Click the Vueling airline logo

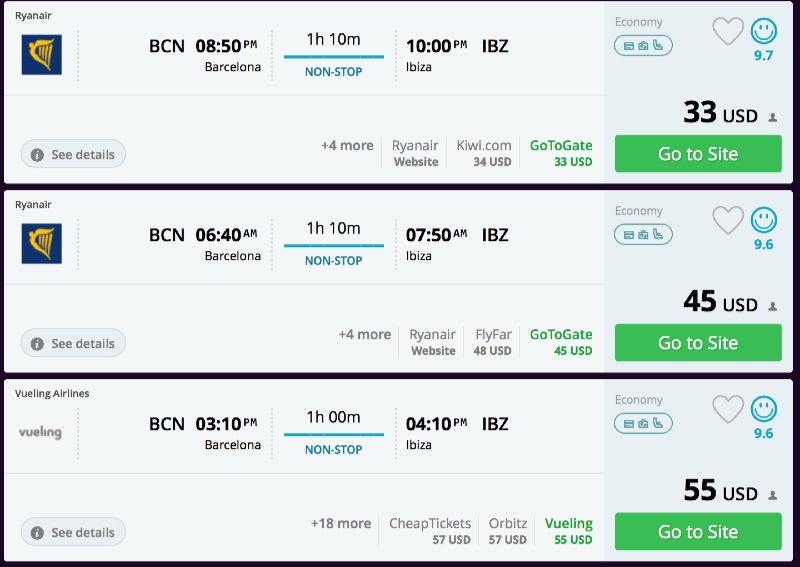click(41, 432)
